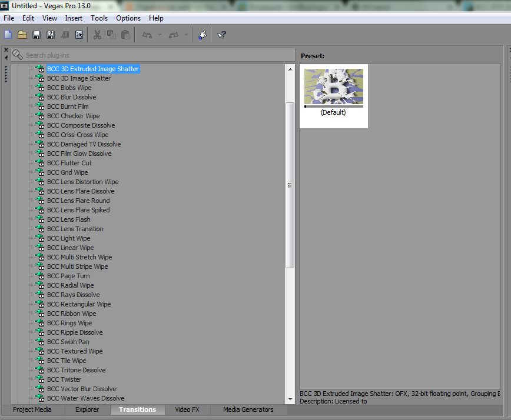This screenshot has height=420, width=511.
Task: Select BCC Blobs Wipe transition
Action: click(x=69, y=88)
